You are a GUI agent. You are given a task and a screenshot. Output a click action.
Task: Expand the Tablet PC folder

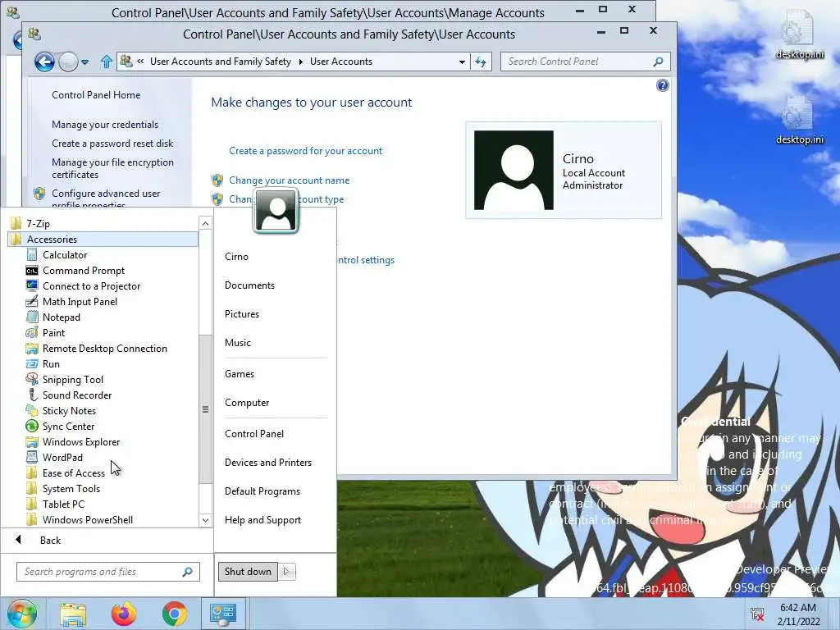[63, 504]
